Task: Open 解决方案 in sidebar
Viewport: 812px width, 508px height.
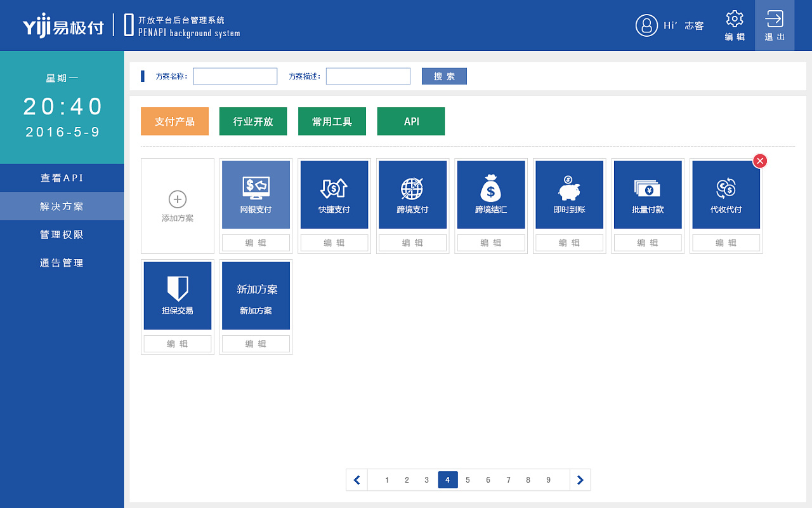Action: click(x=62, y=206)
